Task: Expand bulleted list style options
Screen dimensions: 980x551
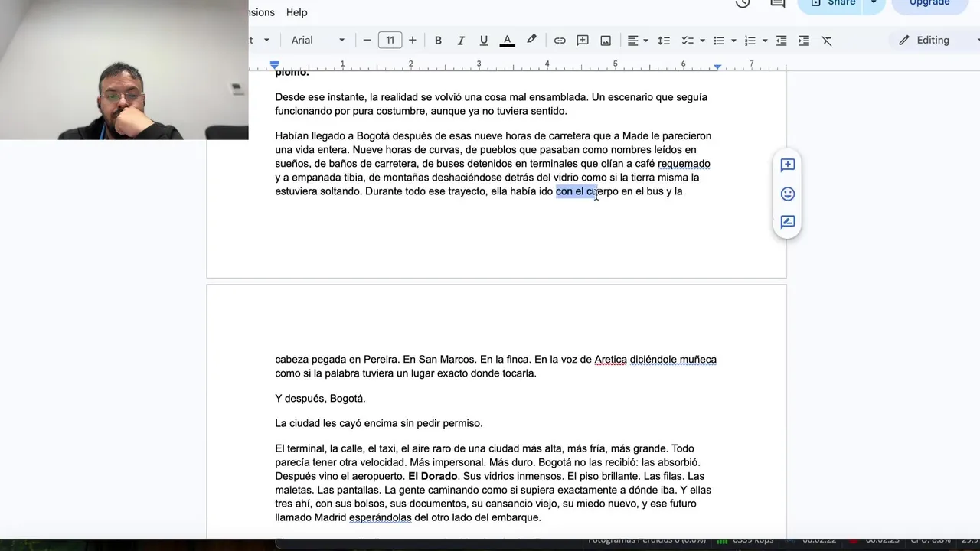Action: point(733,41)
